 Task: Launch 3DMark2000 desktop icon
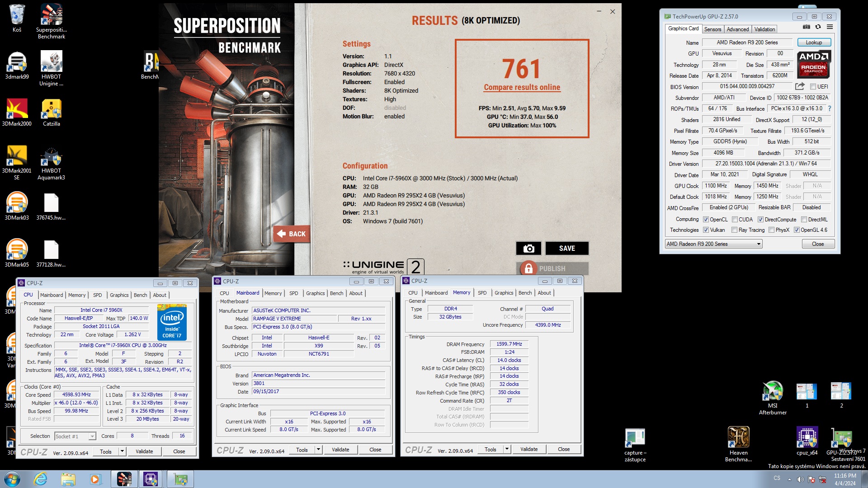click(x=17, y=113)
